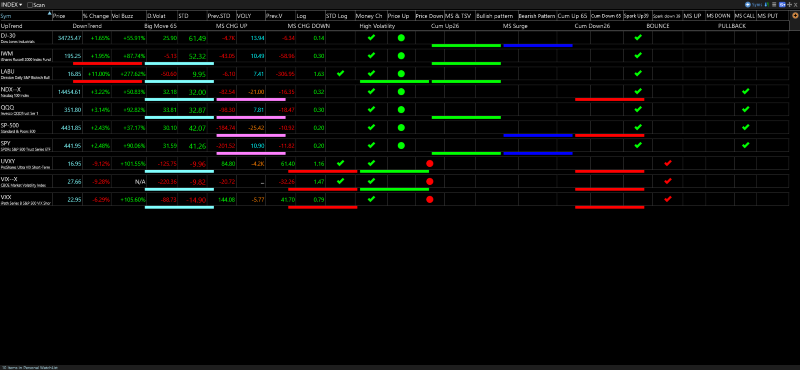Click the price value 14454.61

[x=70, y=92]
